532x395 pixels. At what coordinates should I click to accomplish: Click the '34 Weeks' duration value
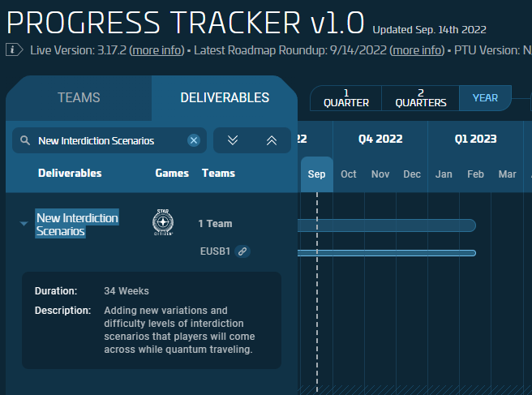tap(127, 291)
